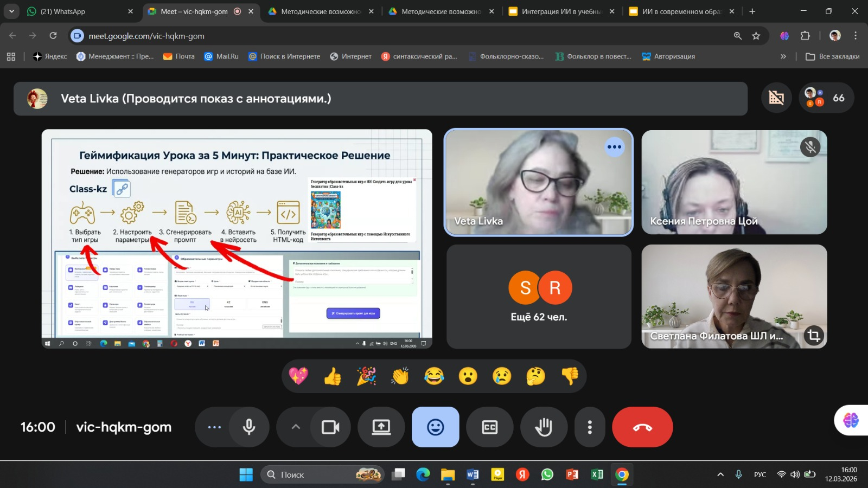The width and height of the screenshot is (868, 488).
Task: Send the clapping hands reaction
Action: click(x=400, y=376)
